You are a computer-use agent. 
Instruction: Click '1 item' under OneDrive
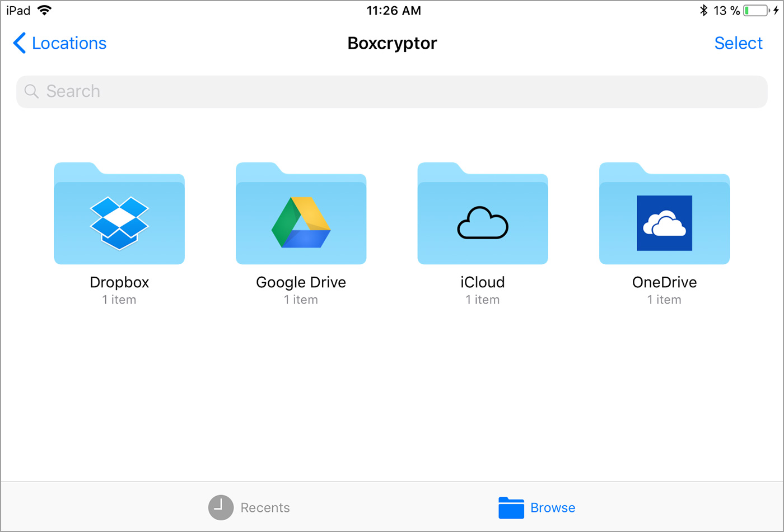[x=664, y=300]
